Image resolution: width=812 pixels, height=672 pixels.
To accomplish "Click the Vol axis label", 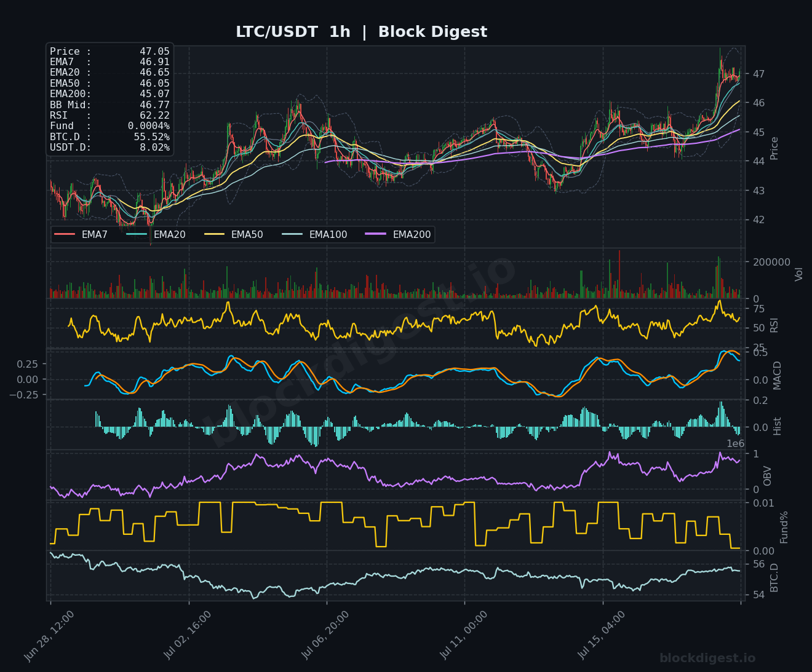I will point(799,274).
